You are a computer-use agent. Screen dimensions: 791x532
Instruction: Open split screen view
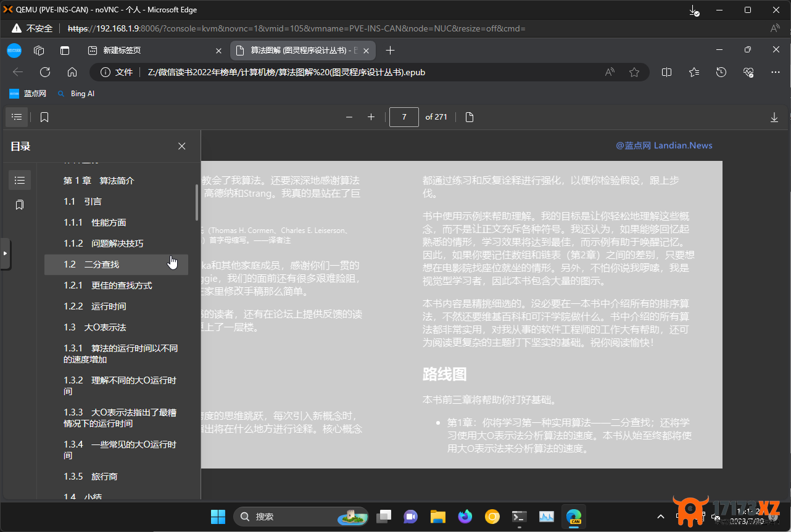click(x=666, y=72)
